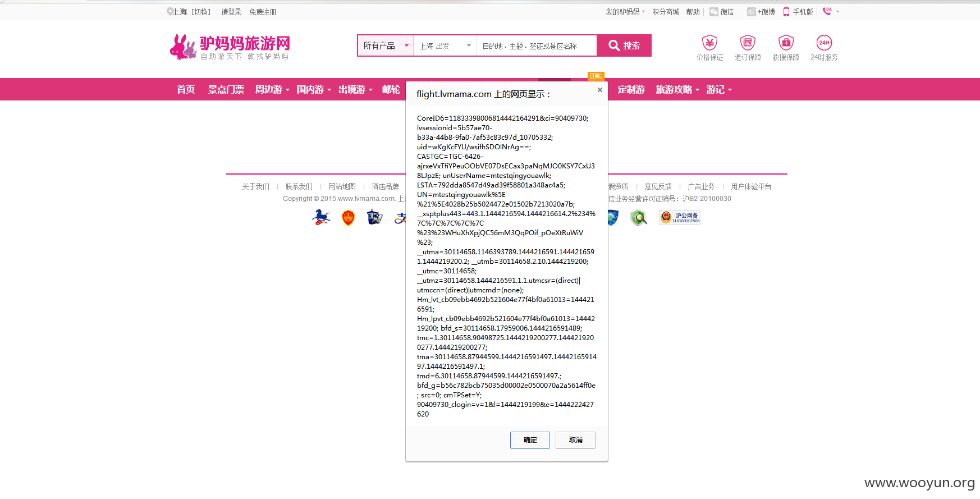Click the 广告业务 footer link
This screenshot has height=499, width=980.
click(701, 186)
